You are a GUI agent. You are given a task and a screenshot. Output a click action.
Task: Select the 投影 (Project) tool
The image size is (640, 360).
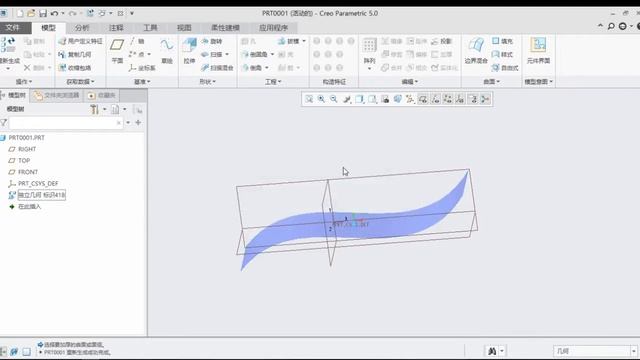442,41
